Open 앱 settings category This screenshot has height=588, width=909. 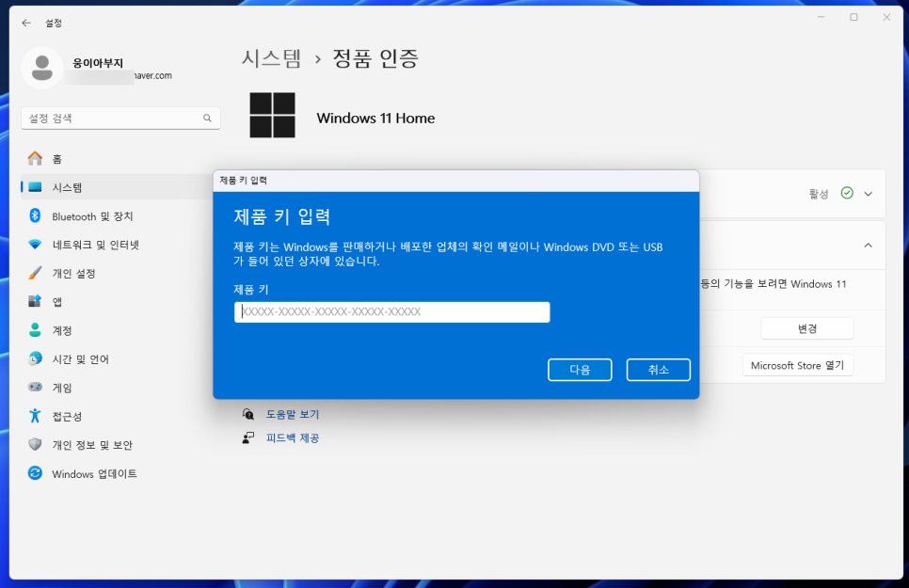[x=120, y=302]
